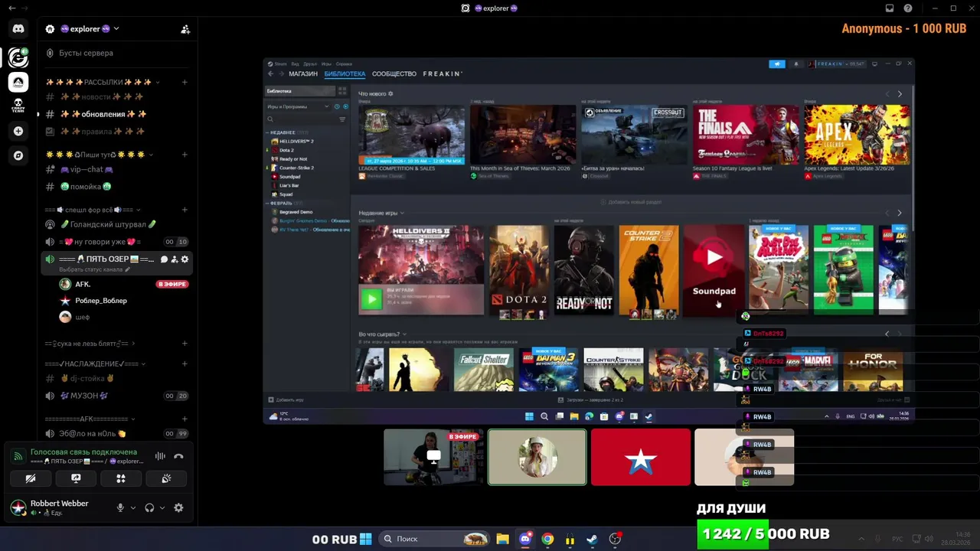Click the invite people icon beside server name
The width and height of the screenshot is (980, 551).
185,29
